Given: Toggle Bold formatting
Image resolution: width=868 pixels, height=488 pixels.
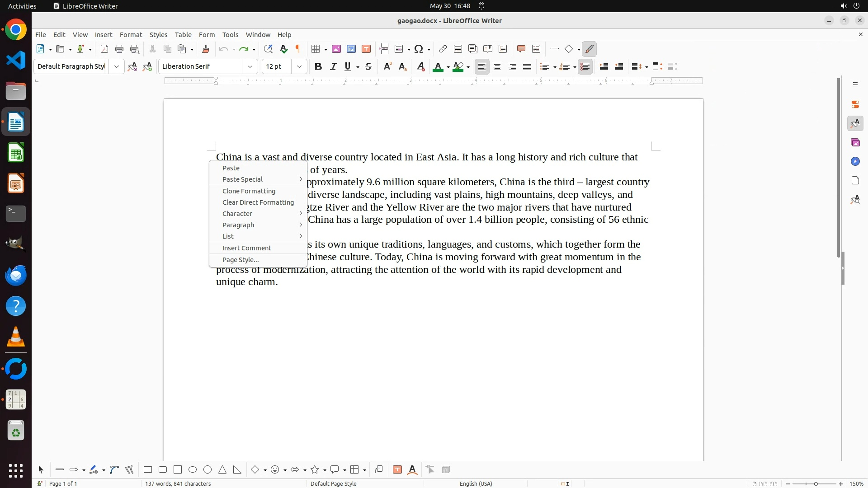Looking at the screenshot, I should (x=318, y=67).
